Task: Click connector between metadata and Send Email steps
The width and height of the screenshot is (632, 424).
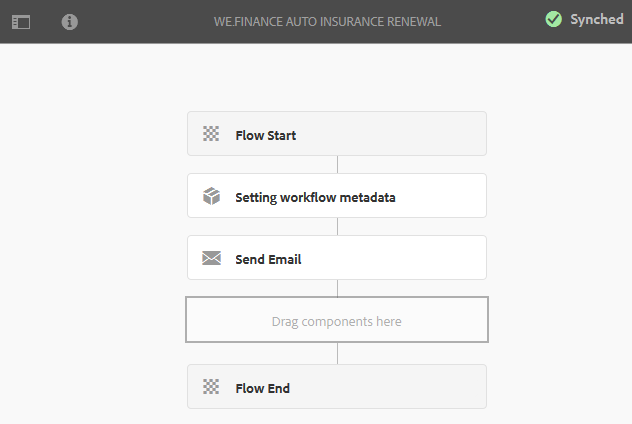Action: (x=337, y=227)
